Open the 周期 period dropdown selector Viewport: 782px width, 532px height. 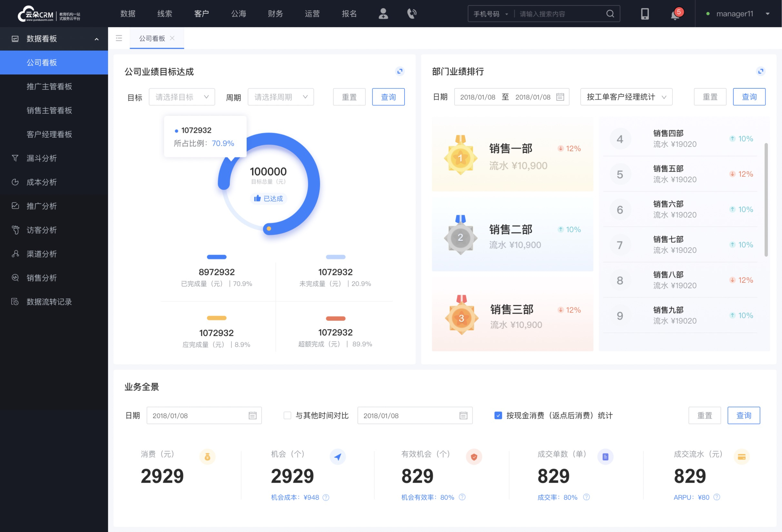pyautogui.click(x=279, y=97)
